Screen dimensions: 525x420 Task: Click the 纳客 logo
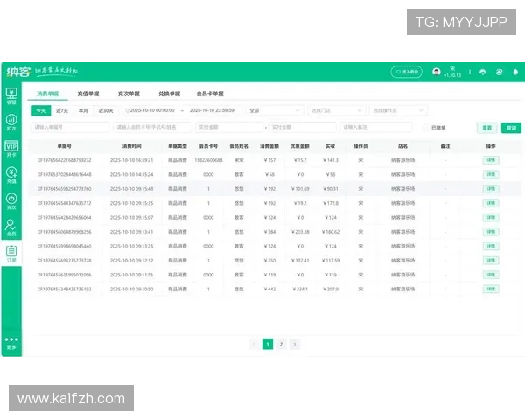[18, 72]
